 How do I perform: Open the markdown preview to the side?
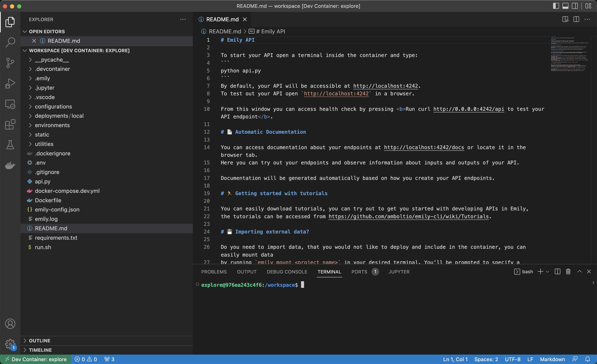pos(565,19)
